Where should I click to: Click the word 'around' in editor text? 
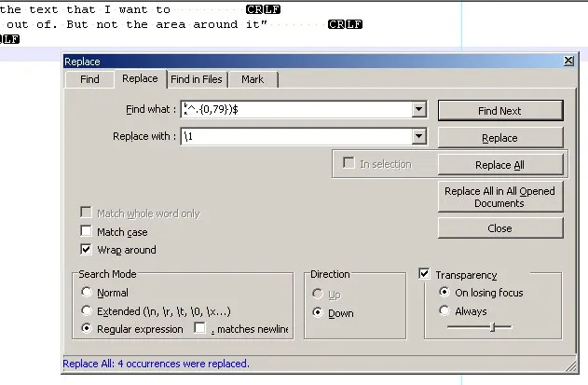(x=215, y=24)
